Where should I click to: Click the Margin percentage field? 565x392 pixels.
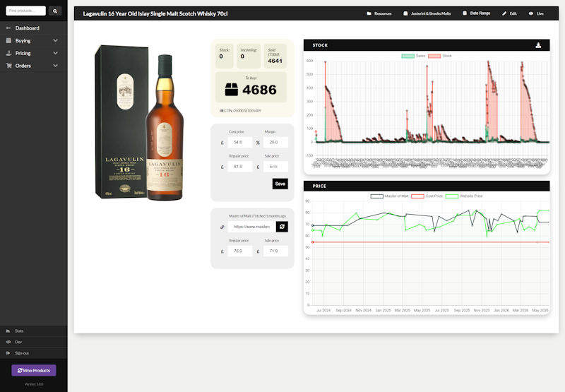[275, 142]
